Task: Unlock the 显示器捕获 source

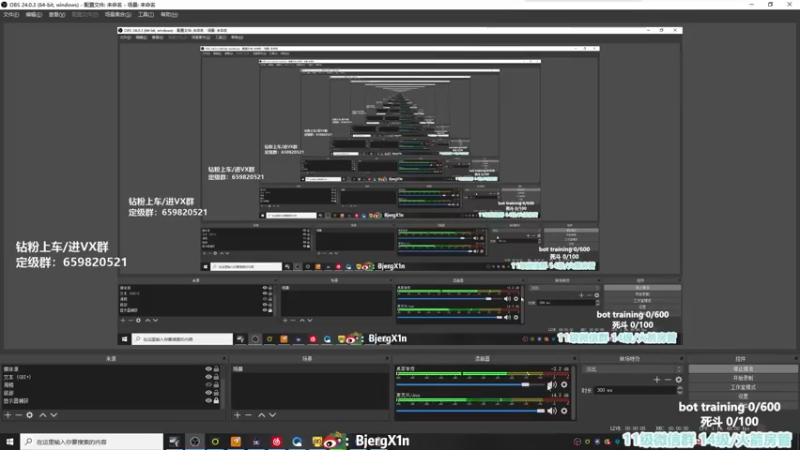Action: click(216, 401)
